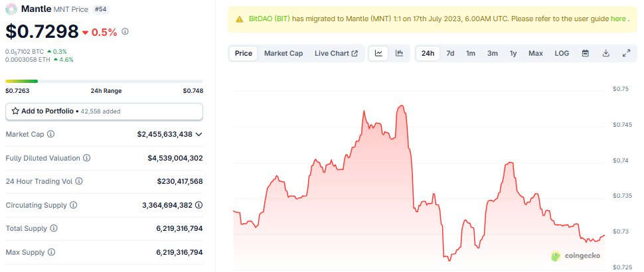This screenshot has height=272, width=644.
Task: Open the user guide 'here' link
Action: (617, 19)
